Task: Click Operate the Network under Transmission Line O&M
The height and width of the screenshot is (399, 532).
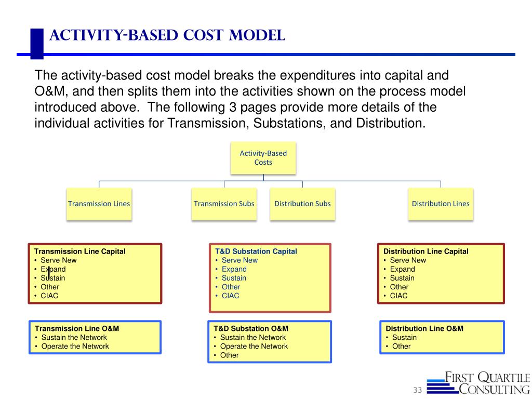Action: click(x=75, y=346)
